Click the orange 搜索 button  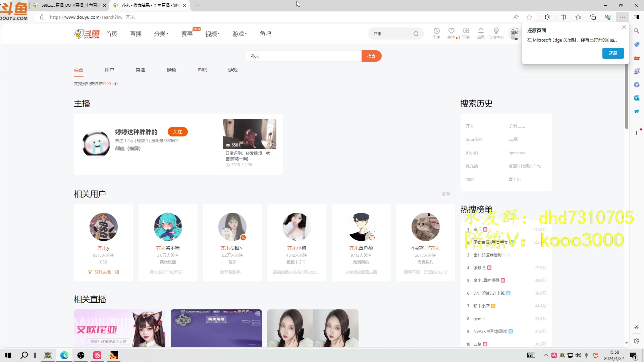[371, 56]
